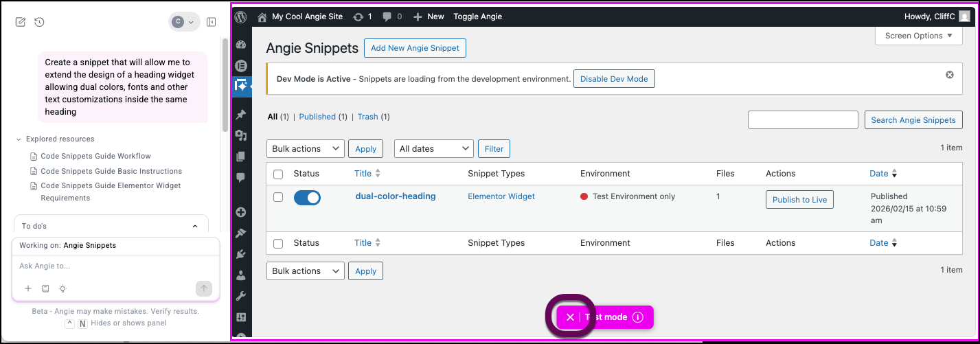Click Elementor Widget snippet type link
This screenshot has width=980, height=344.
(x=501, y=196)
